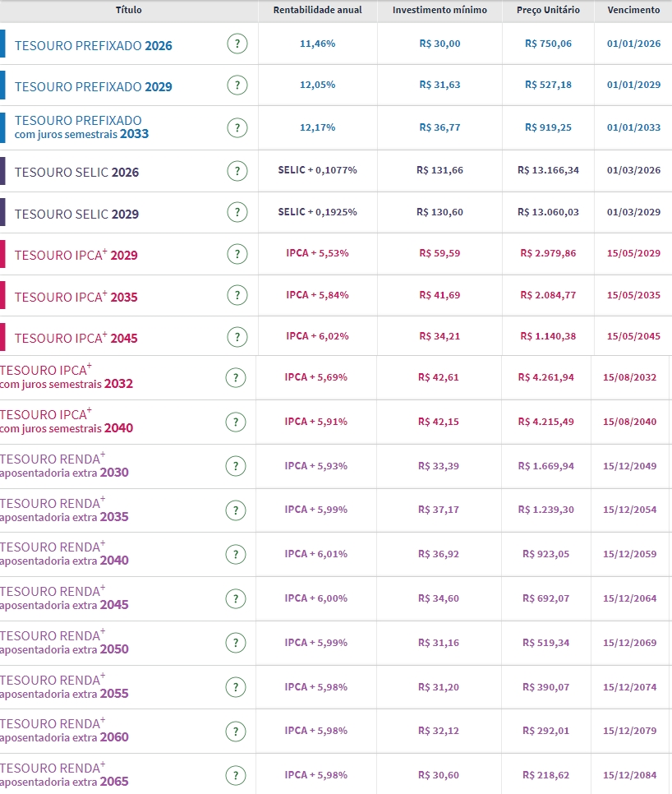This screenshot has width=672, height=794.
Task: Show help for Prefixado juros semestrais 2033
Action: (237, 127)
